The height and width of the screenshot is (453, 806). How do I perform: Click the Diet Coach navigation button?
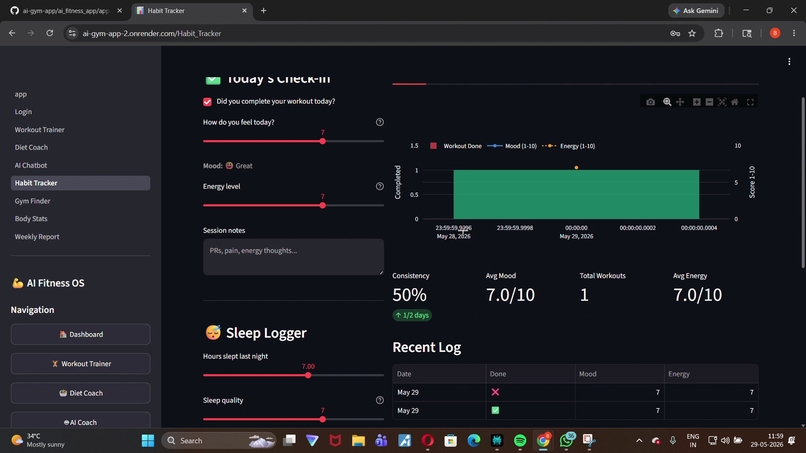[x=80, y=393]
